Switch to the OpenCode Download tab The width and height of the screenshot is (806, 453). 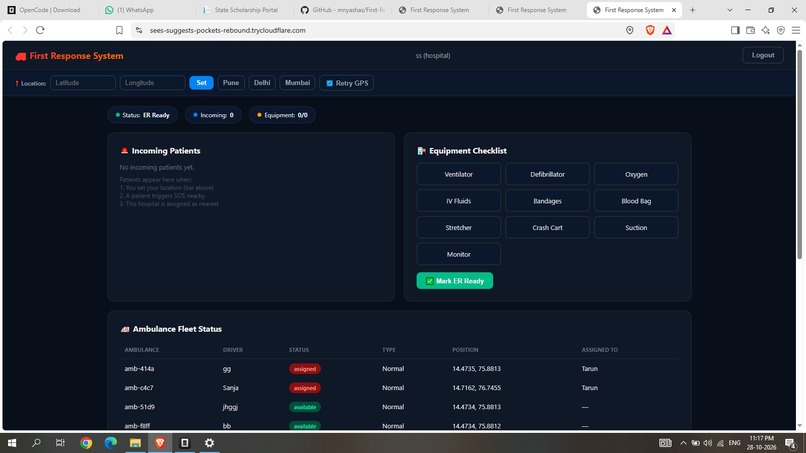pos(49,10)
